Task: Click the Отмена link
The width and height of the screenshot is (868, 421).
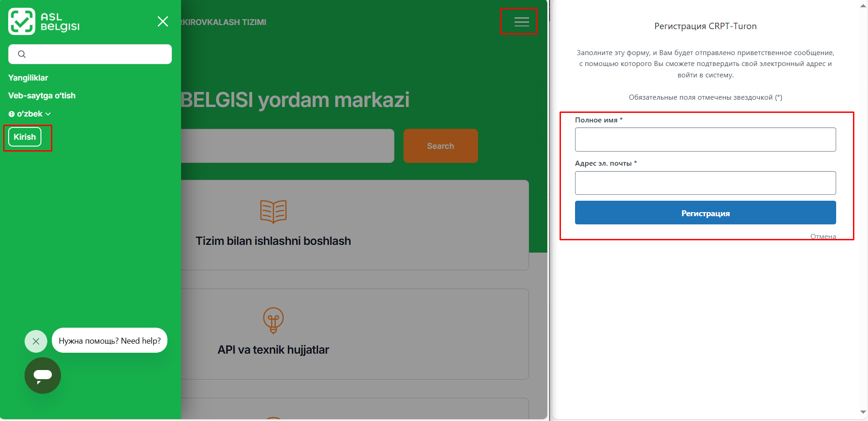Action: point(823,236)
